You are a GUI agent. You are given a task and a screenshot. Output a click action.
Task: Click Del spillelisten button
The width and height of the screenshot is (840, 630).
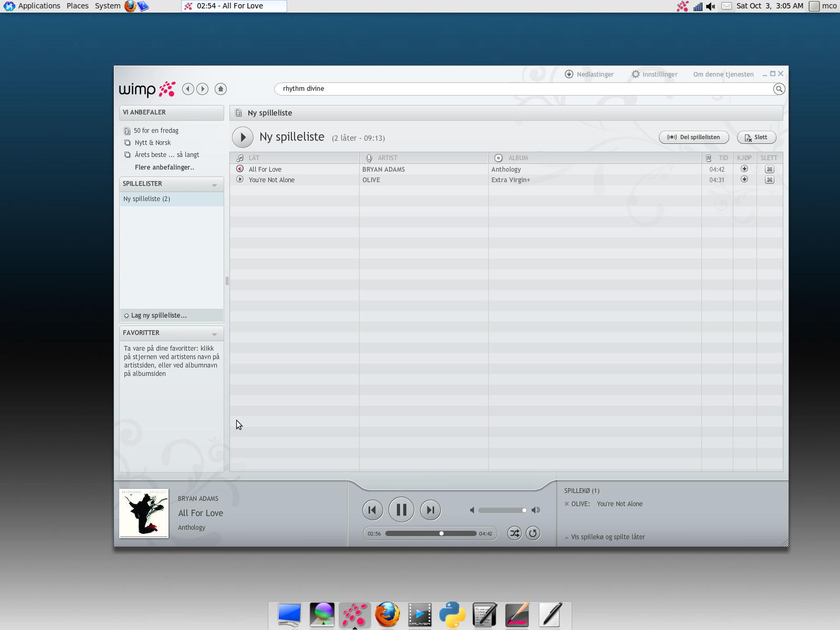[x=694, y=138]
